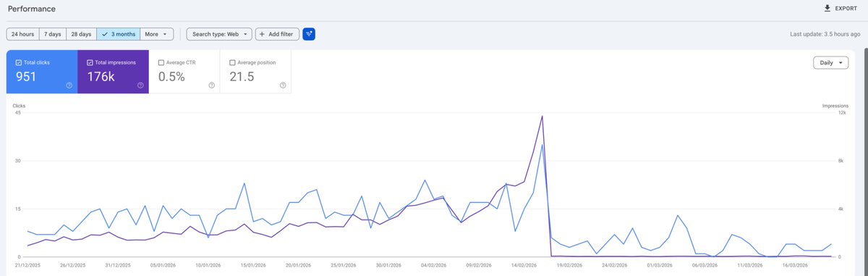Open the help icon on Average position card

(283, 85)
